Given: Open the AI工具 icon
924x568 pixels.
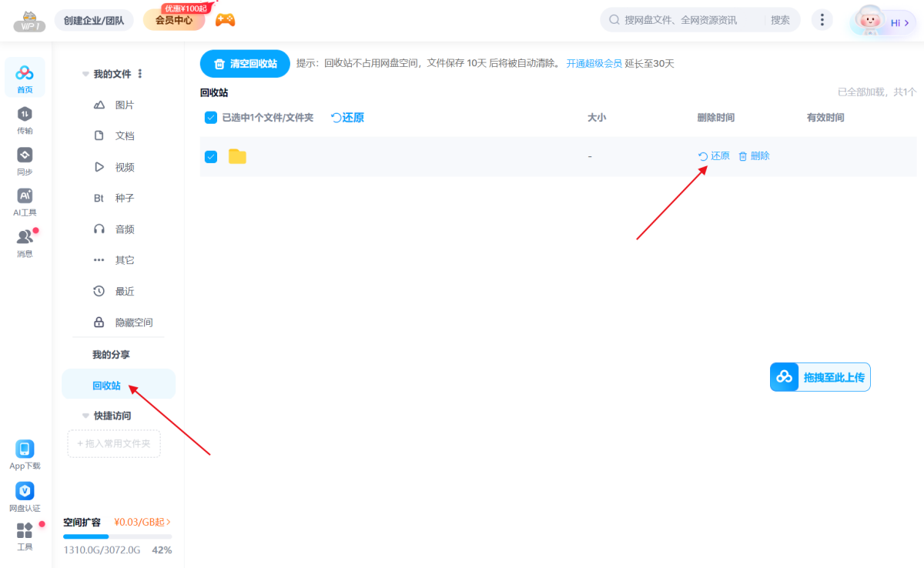Looking at the screenshot, I should (x=25, y=202).
